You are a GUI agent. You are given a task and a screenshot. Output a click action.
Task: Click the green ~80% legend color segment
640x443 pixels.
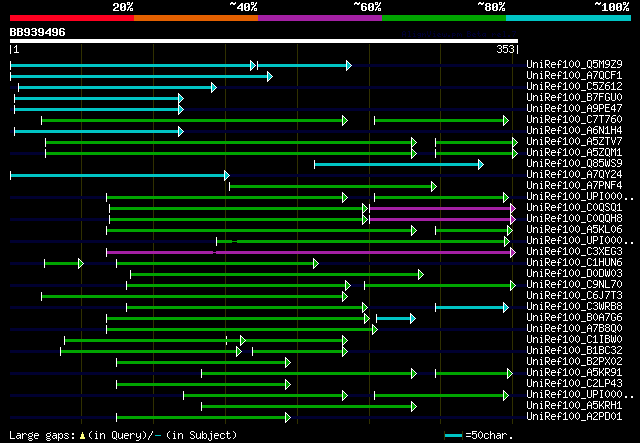point(444,18)
